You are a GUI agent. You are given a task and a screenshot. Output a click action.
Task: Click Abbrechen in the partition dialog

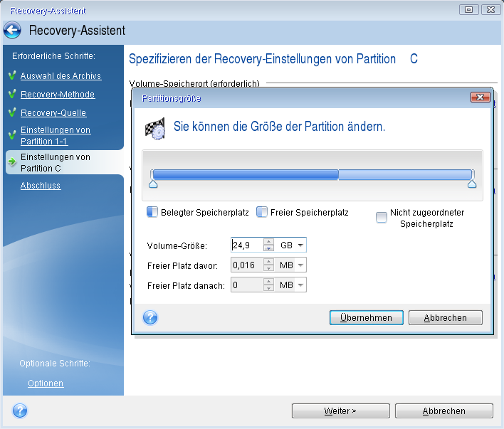click(447, 317)
